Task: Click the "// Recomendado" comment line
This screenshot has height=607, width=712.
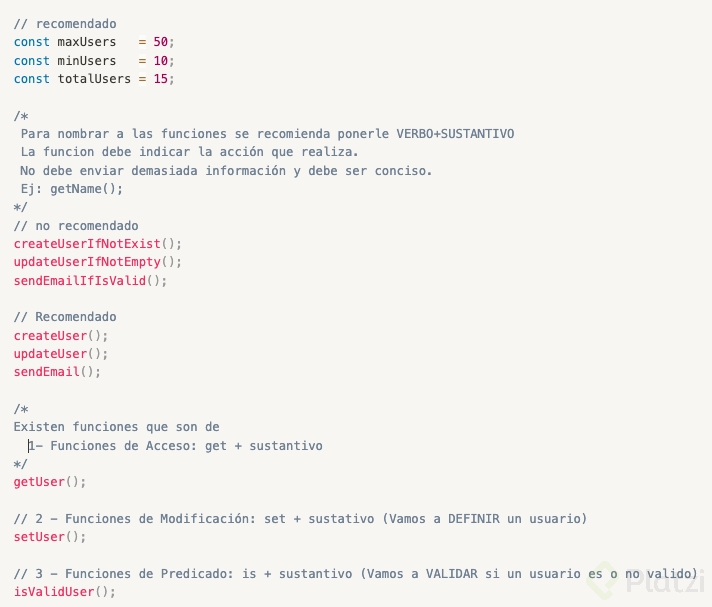Action: click(x=65, y=317)
